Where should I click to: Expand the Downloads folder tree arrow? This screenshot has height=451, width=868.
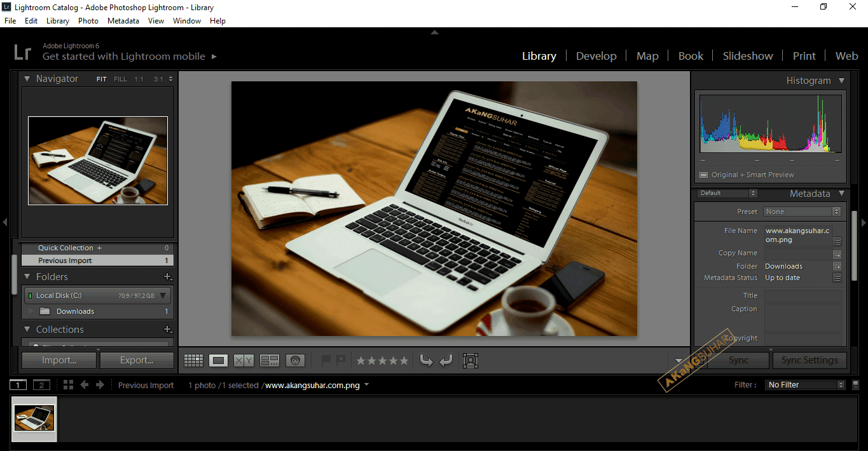(30, 311)
